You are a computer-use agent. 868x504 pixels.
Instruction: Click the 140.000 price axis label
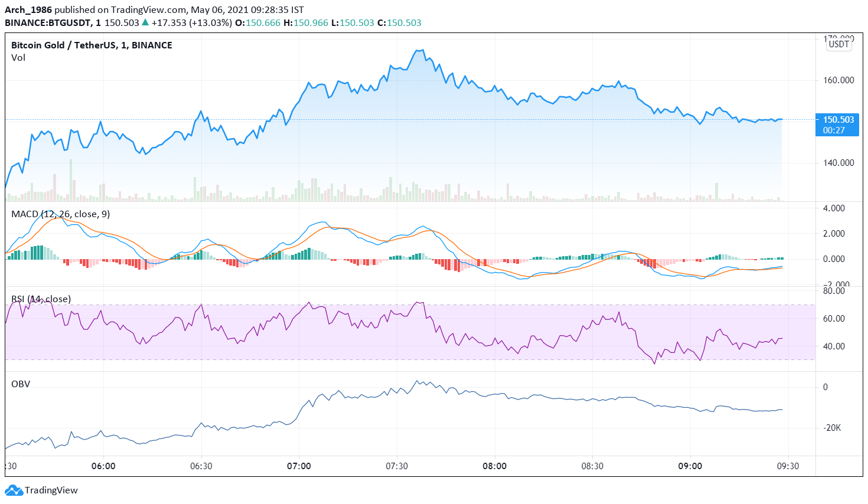(838, 163)
